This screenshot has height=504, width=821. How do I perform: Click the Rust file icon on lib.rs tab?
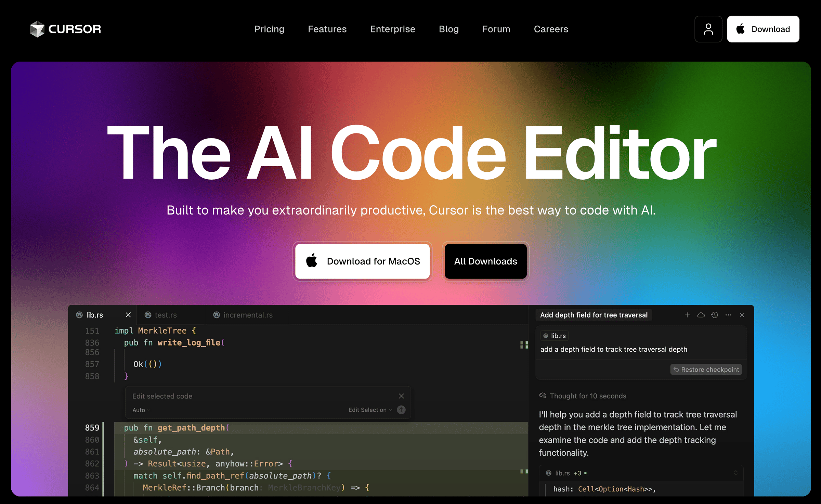click(79, 315)
